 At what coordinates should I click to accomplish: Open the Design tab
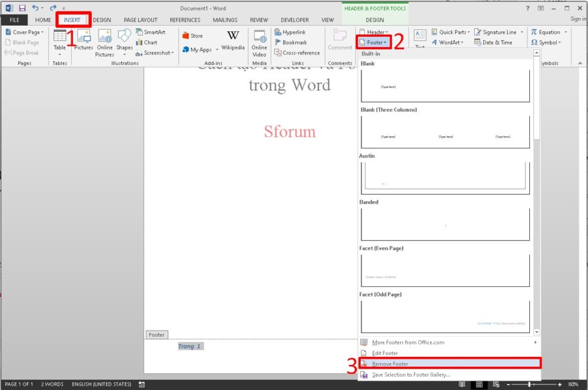[x=102, y=20]
